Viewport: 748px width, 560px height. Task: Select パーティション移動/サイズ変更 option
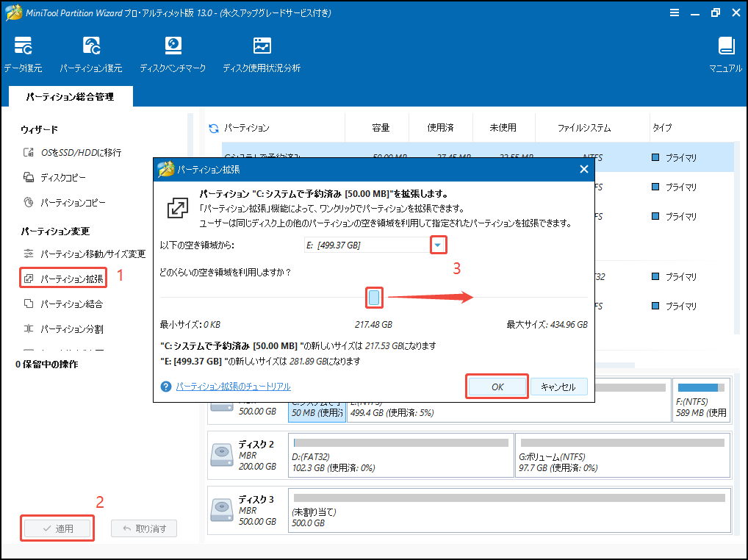tap(84, 254)
